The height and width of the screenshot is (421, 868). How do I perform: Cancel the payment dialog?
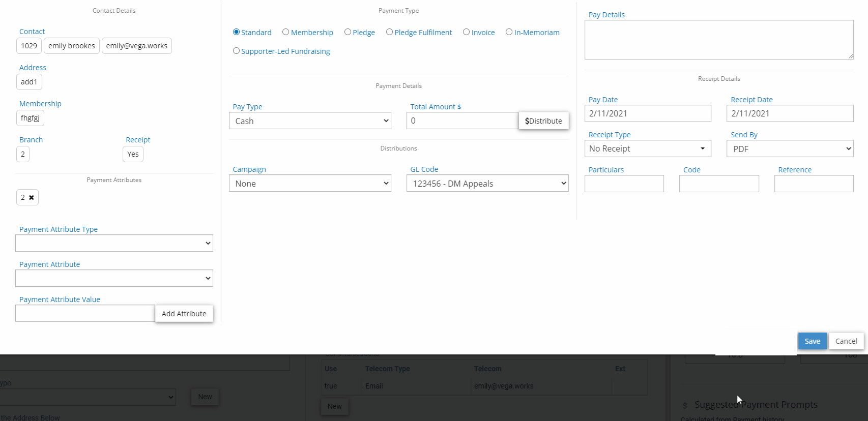[x=846, y=341]
